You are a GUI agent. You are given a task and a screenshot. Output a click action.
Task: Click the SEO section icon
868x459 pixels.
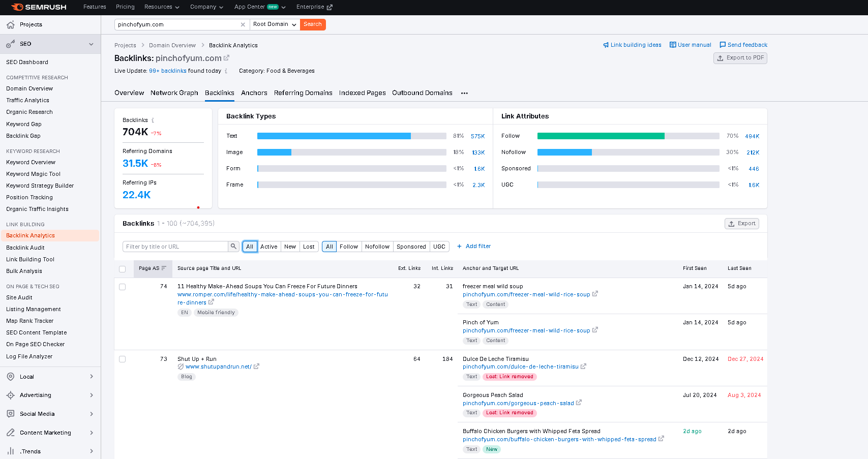click(x=10, y=44)
